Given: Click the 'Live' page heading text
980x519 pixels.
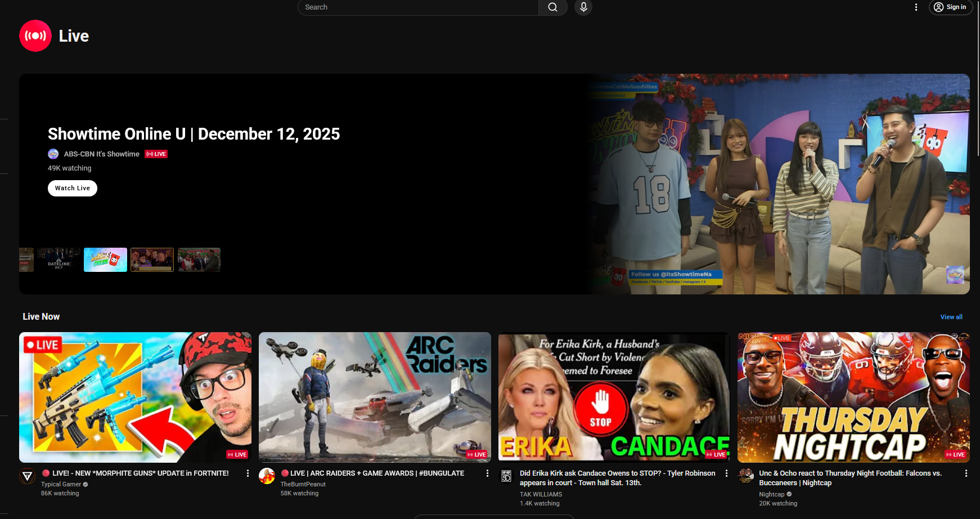Looking at the screenshot, I should click(74, 36).
